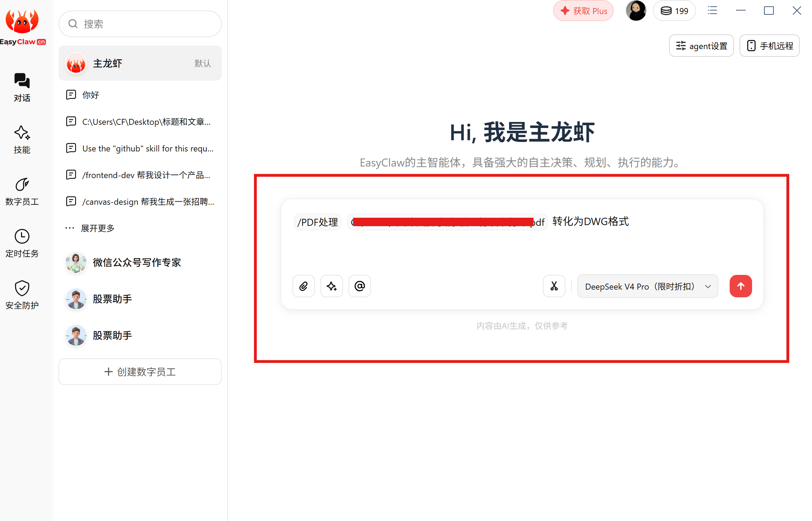Expand 展开更多 conversations
This screenshot has height=521, width=812.
pos(90,228)
